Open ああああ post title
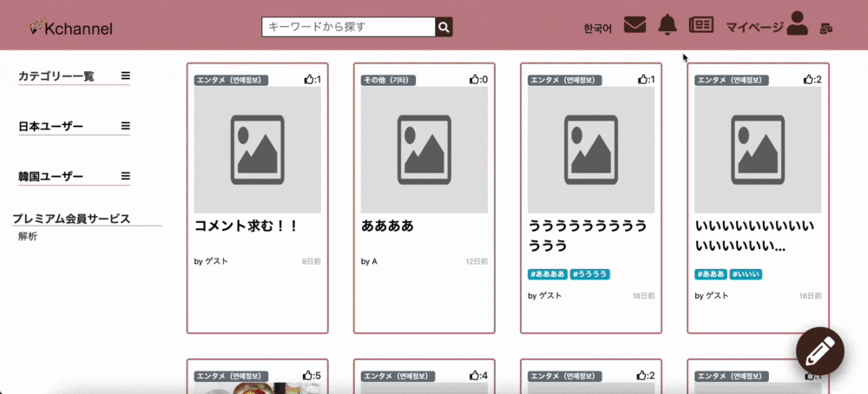Screen dimensions: 868x394 (387, 227)
